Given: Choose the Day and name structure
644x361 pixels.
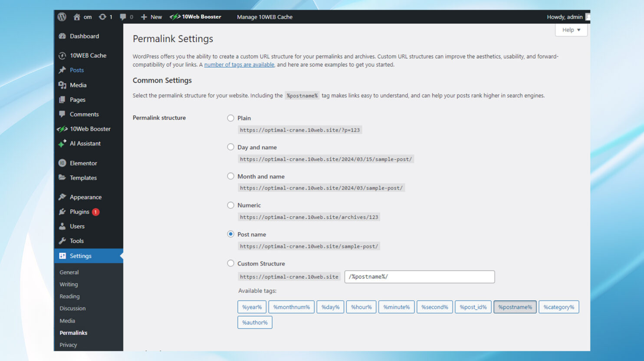Looking at the screenshot, I should (x=230, y=147).
